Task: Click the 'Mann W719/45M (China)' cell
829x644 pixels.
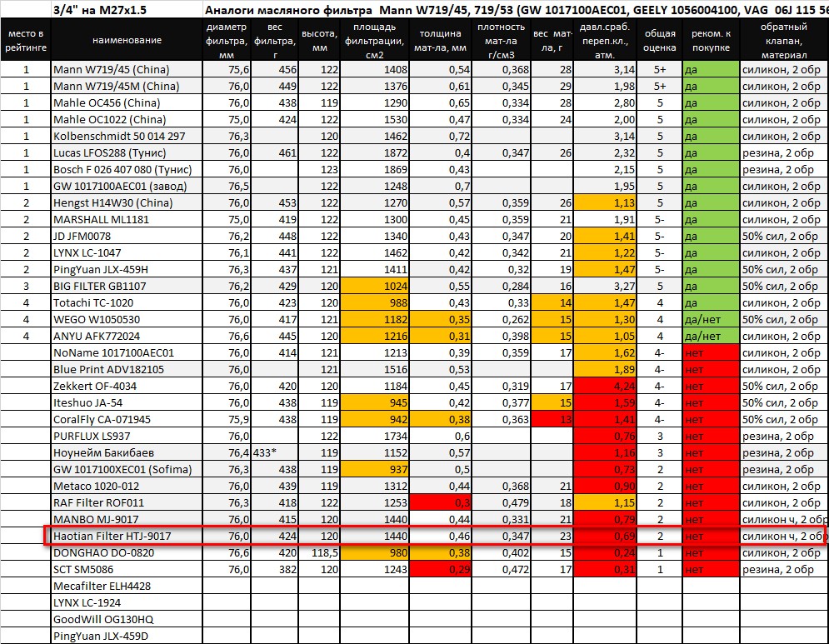Action: tap(127, 86)
